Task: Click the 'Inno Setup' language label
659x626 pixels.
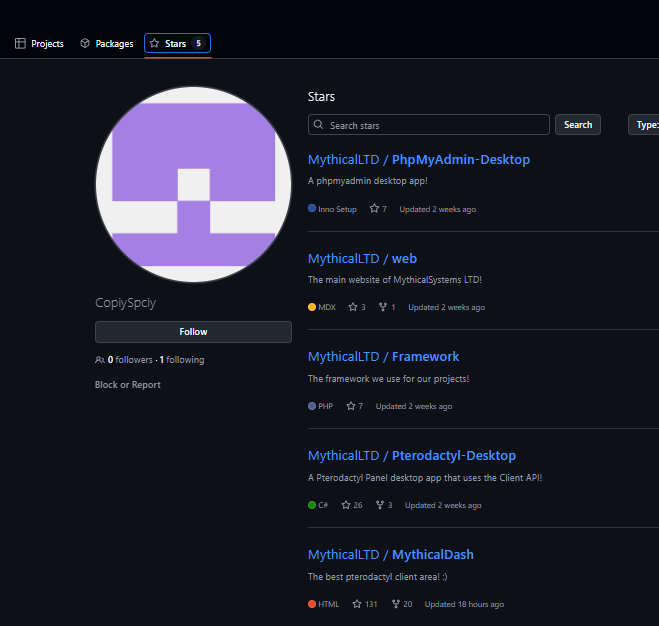Action: point(337,209)
